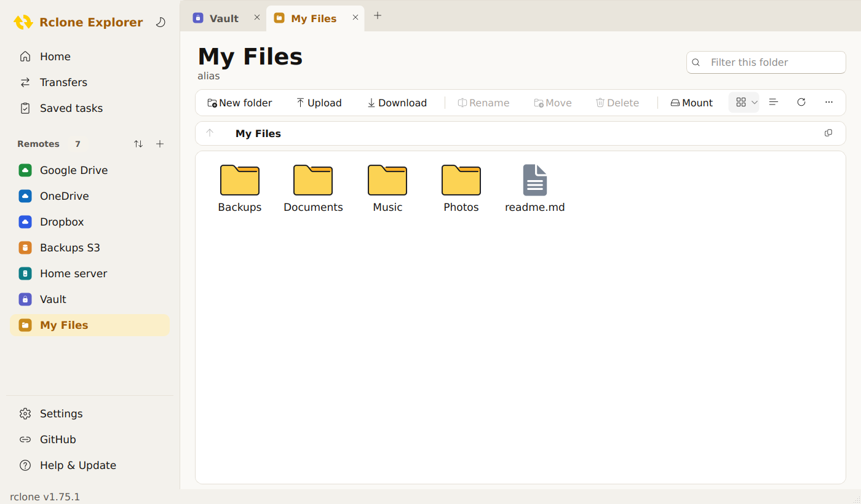Select the OneDrive remote
This screenshot has height=504, width=861.
coord(90,196)
